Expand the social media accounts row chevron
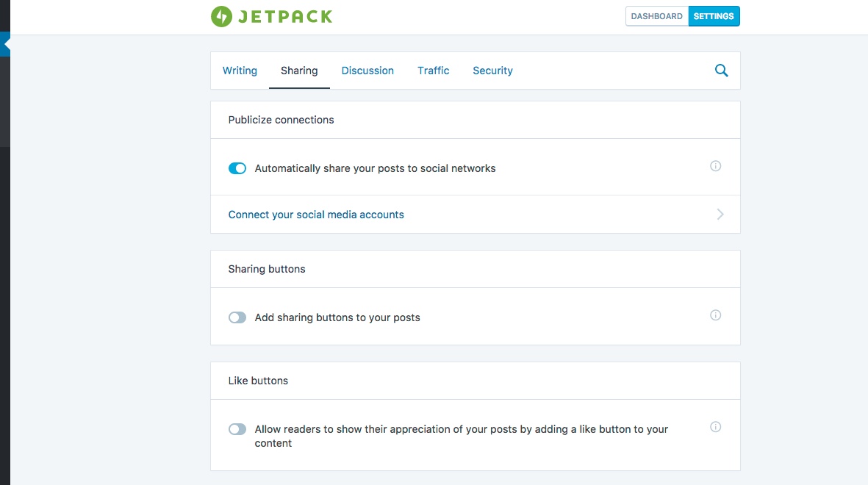 [720, 215]
